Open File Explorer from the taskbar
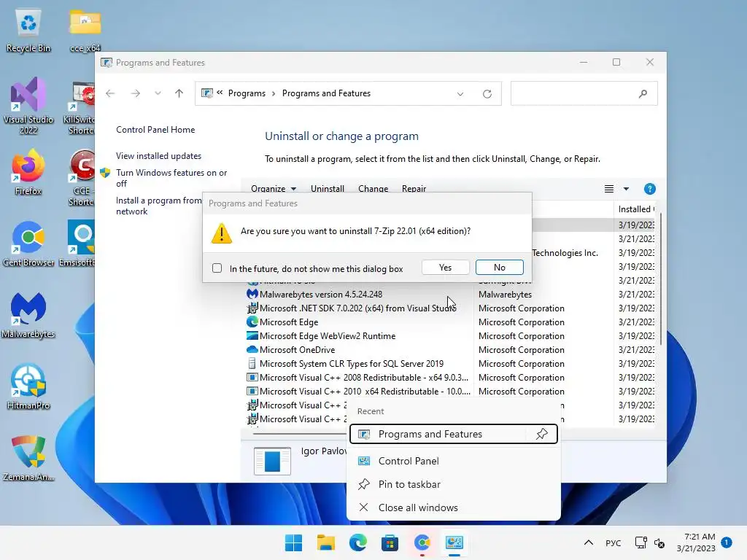This screenshot has width=747, height=560. tap(326, 542)
